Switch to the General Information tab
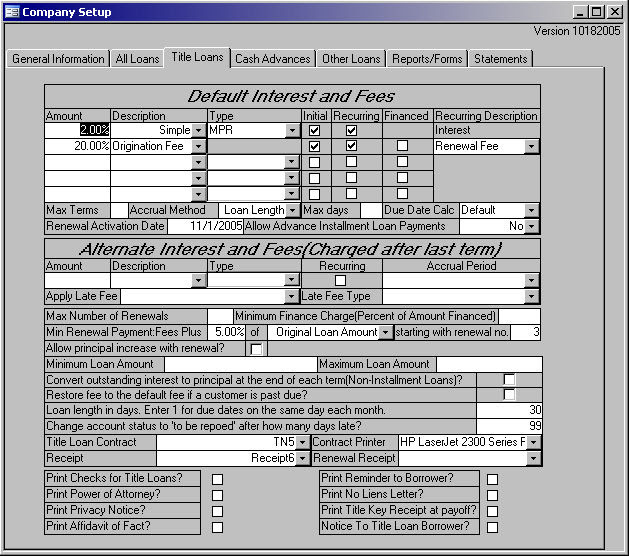This screenshot has width=629, height=556. 58,59
